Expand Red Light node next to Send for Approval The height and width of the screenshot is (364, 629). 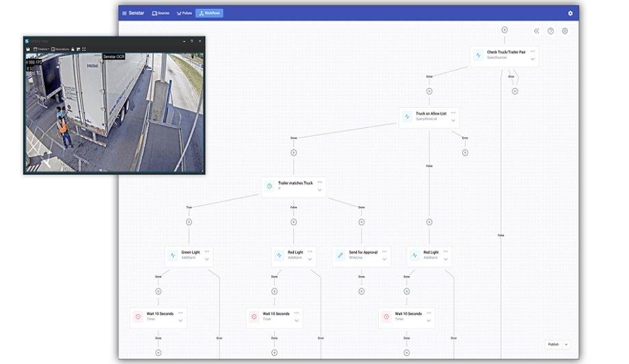pos(446,260)
